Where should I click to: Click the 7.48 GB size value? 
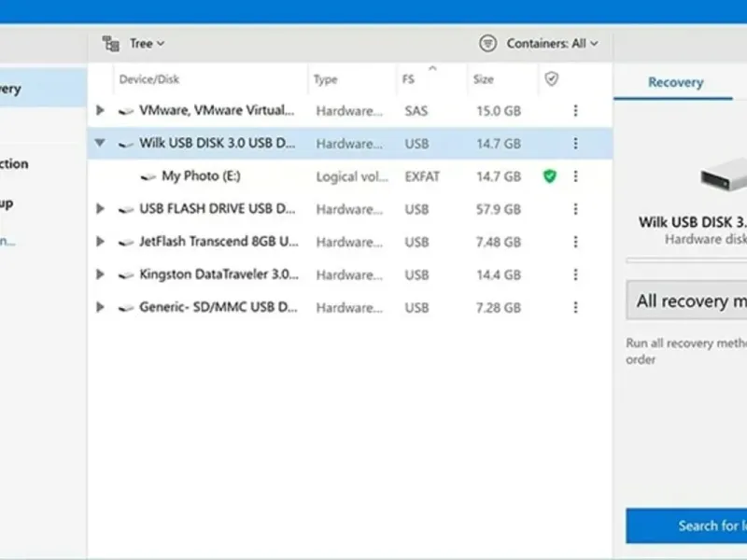499,243
